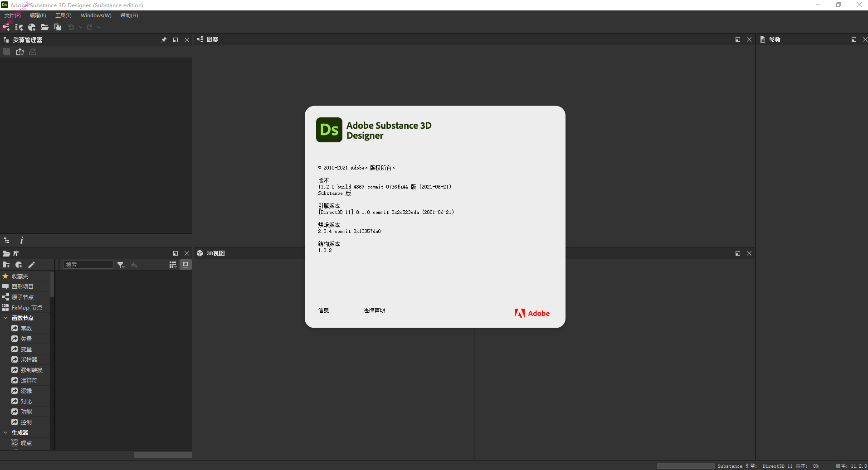868x470 pixels.
Task: Select 对比 under 函数节点
Action: coord(25,401)
